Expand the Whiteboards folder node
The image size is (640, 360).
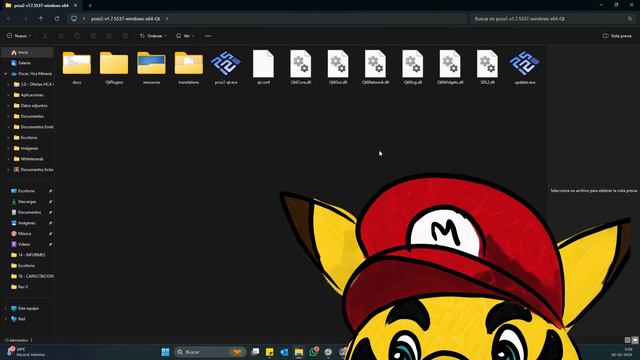8,159
